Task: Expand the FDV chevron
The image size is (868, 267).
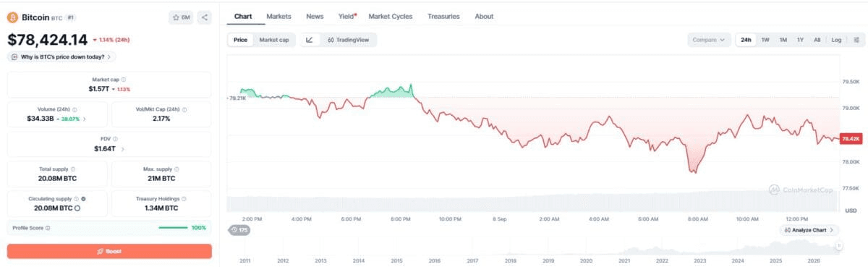Action: point(122,149)
